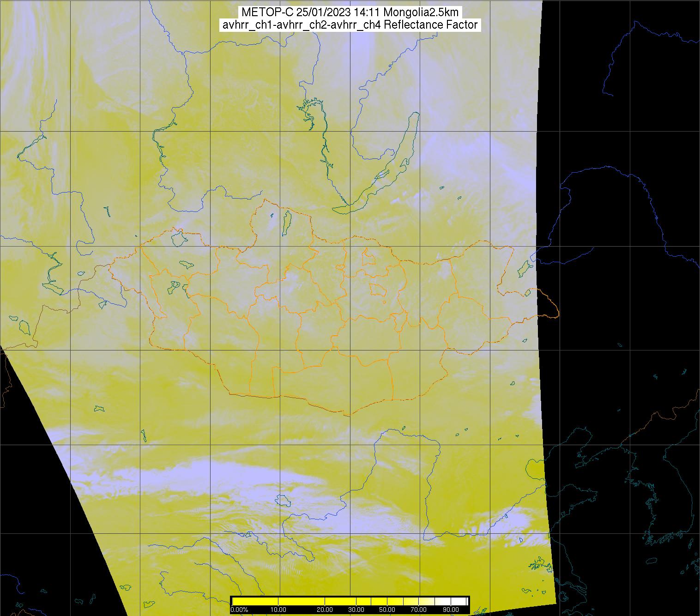Click the white segment of the colorbar above 90.00

(x=459, y=601)
